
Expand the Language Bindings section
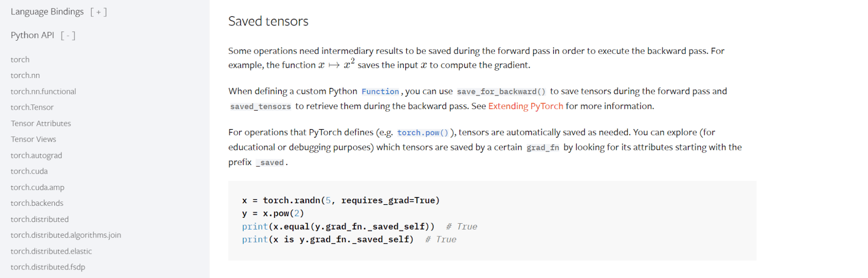(x=98, y=12)
